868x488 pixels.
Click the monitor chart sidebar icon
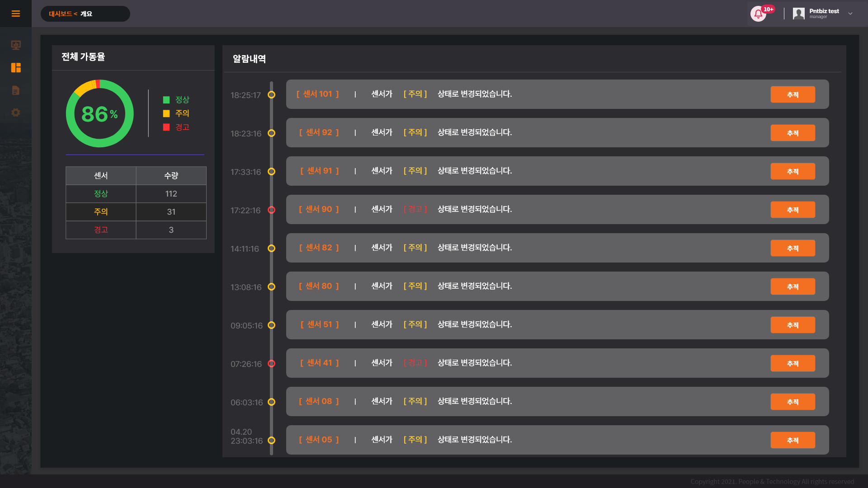tap(16, 45)
